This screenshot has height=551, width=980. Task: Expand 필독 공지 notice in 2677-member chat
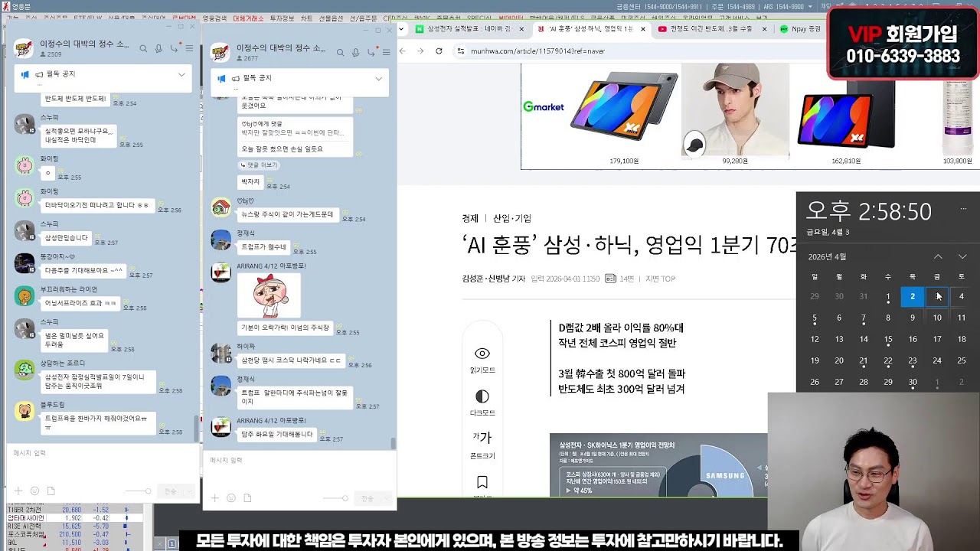[x=378, y=78]
